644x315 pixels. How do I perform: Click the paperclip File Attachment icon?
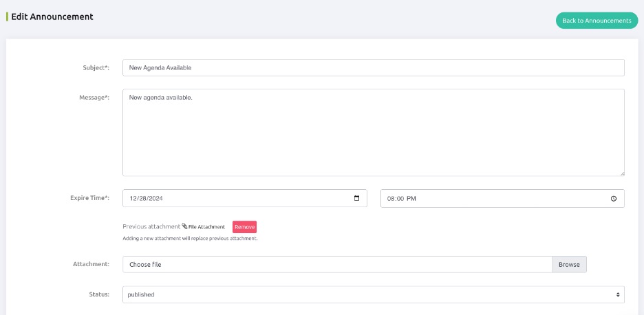pos(184,226)
